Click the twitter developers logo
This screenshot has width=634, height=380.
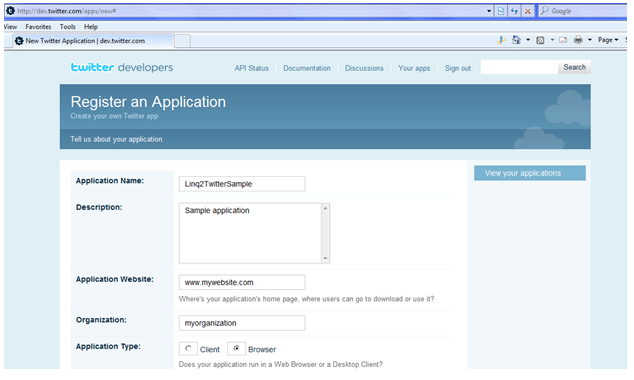coord(122,67)
